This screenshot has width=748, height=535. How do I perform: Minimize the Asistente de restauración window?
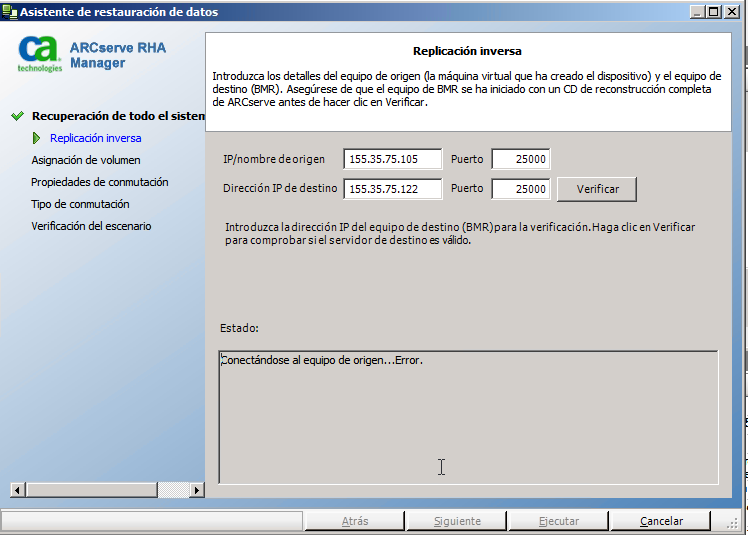click(x=697, y=12)
